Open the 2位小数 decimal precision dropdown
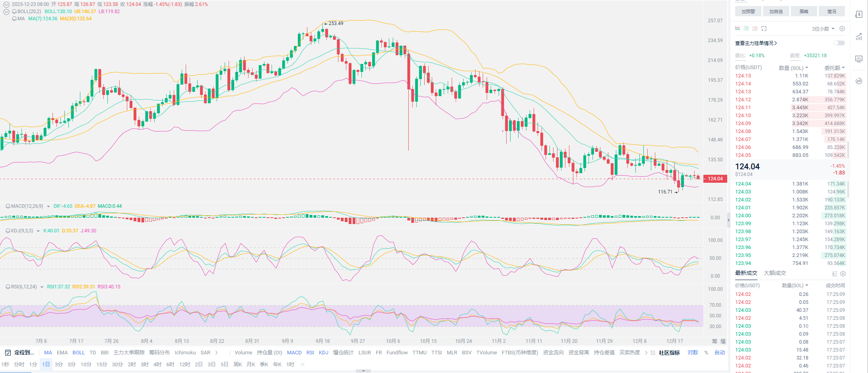Viewport: 868px width, 373px height. point(823,29)
